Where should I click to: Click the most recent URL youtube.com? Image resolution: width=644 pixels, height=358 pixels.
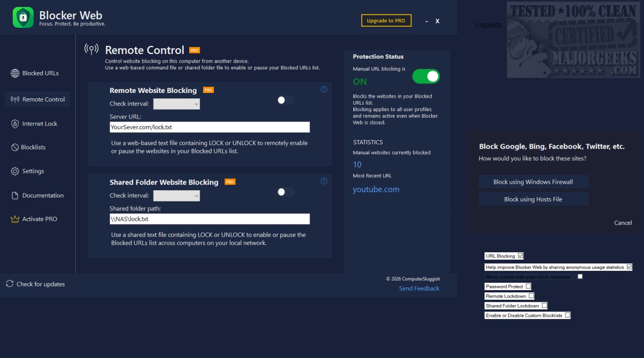[x=376, y=190]
